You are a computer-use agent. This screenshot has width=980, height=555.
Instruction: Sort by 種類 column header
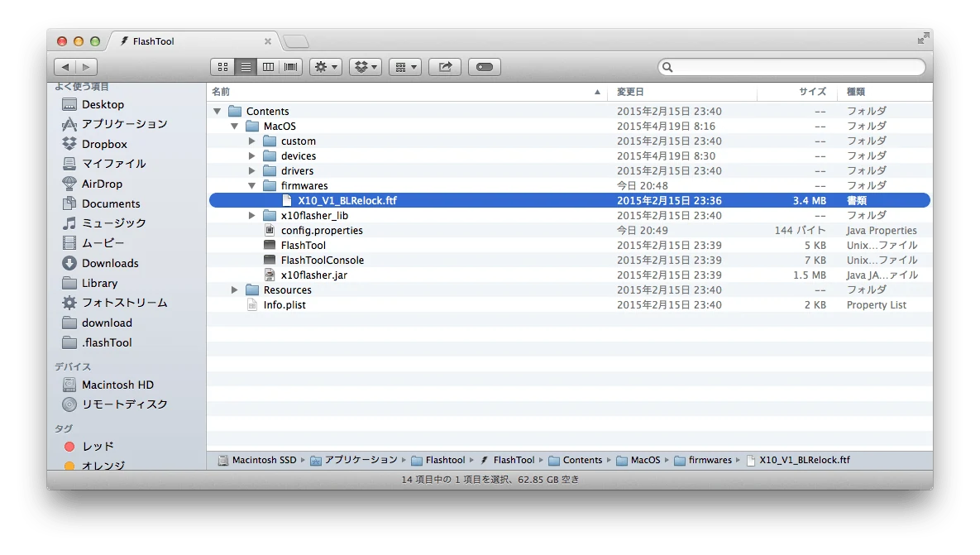[884, 92]
